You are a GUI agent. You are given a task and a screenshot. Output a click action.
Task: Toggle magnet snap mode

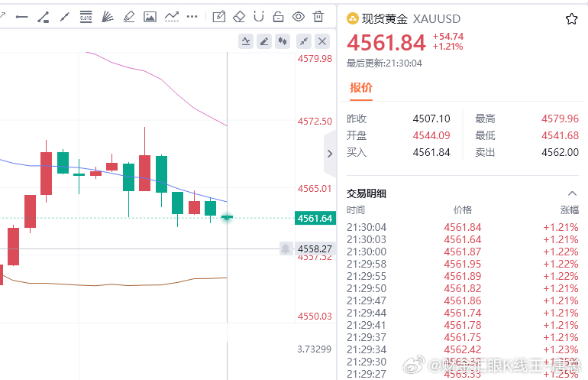point(259,17)
